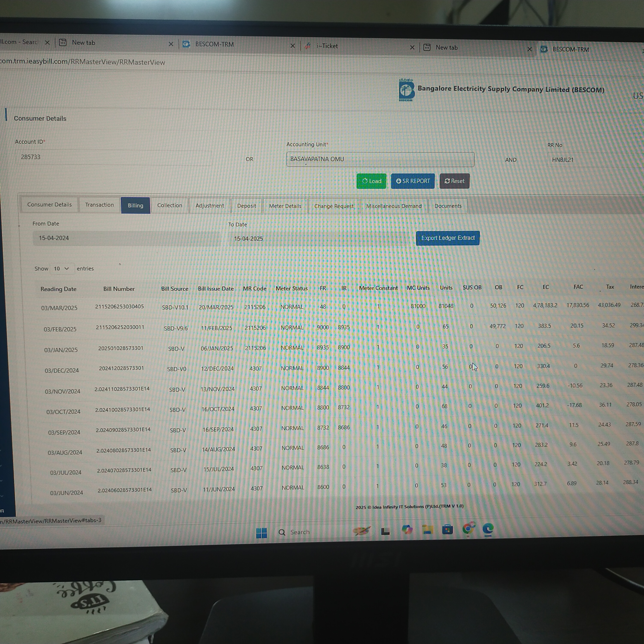Sort by the Reading Date column header
The height and width of the screenshot is (644, 644).
pos(58,289)
